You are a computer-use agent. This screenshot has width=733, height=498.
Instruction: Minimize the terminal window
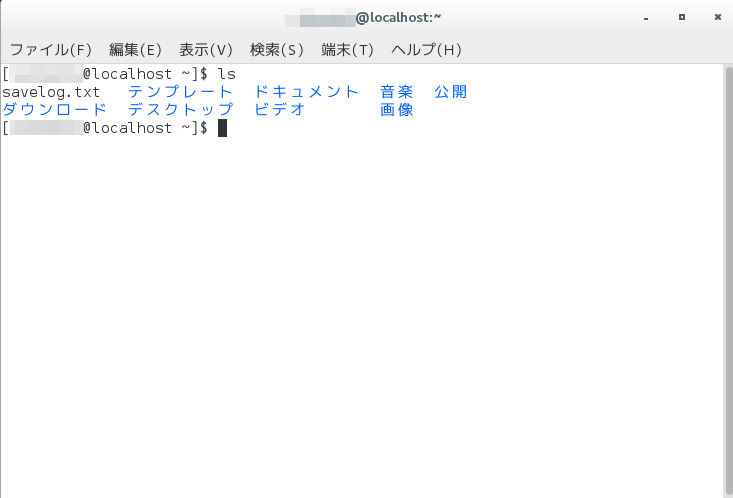[646, 18]
